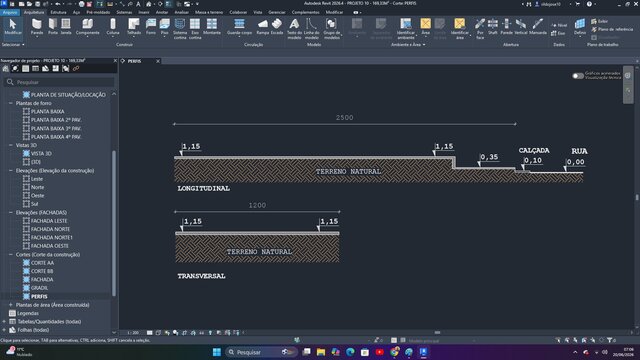
Task: Collapse the Plantas de forro group
Action: click(11, 103)
